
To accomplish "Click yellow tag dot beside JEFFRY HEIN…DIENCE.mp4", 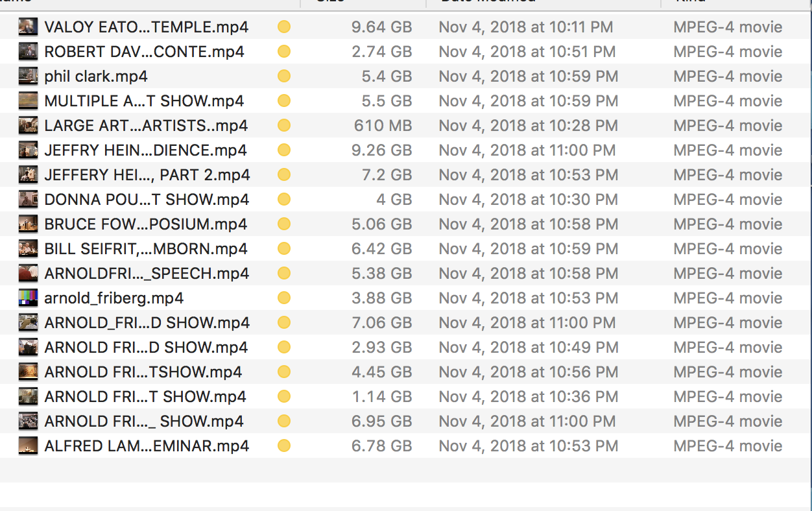I will click(x=283, y=150).
